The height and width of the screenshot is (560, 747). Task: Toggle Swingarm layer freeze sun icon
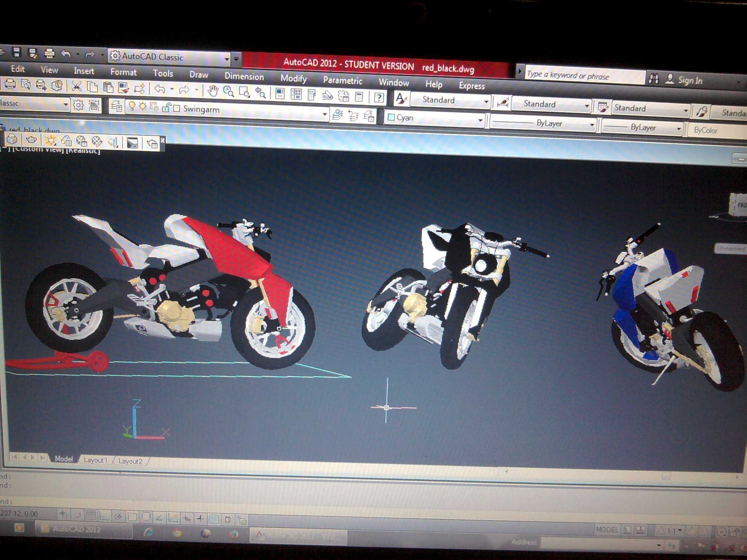tap(143, 107)
